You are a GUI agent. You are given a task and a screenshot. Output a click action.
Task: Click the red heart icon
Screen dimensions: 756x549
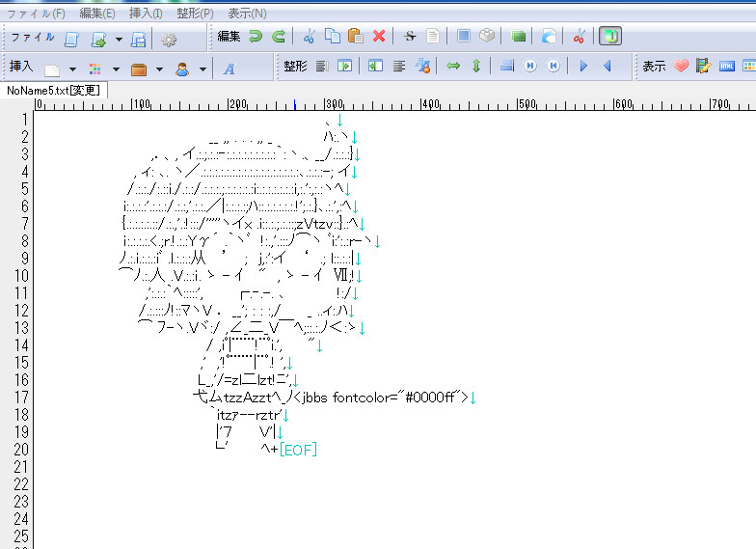tap(681, 67)
